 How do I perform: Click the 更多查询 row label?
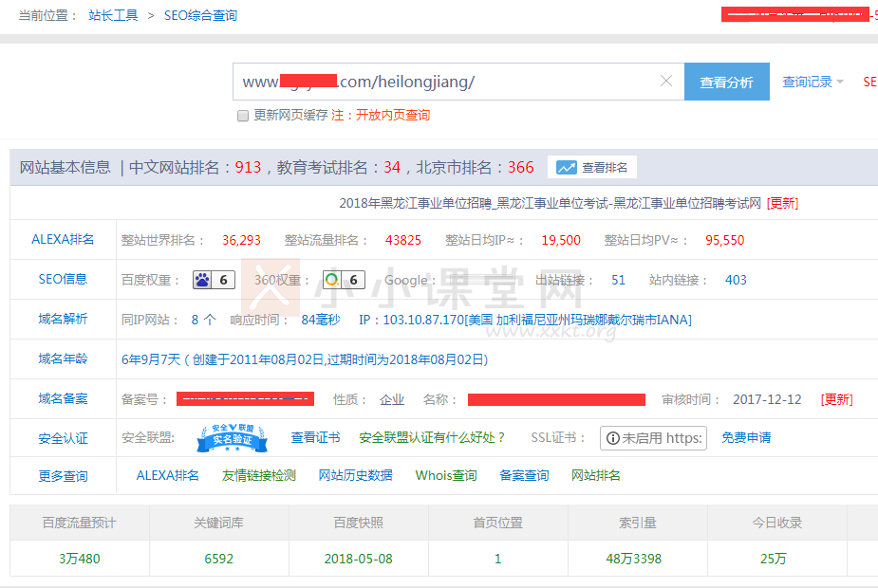[63, 477]
